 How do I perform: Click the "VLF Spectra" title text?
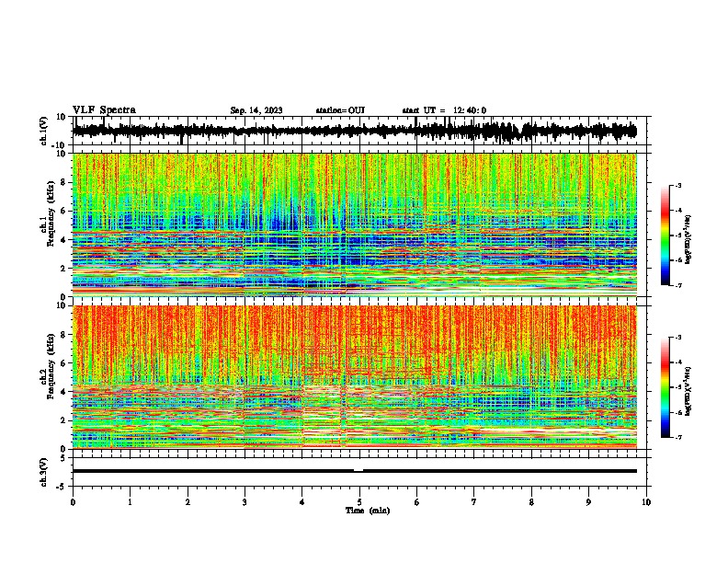click(x=104, y=110)
